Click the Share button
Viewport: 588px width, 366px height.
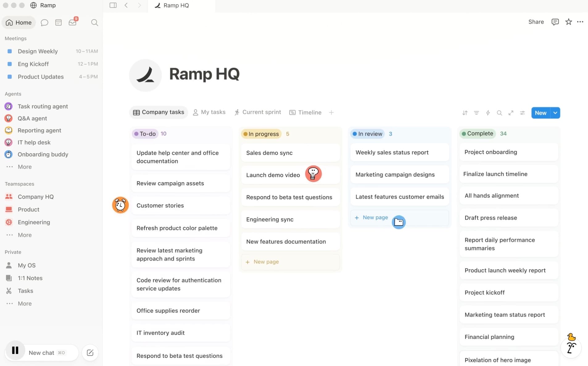[x=536, y=22]
